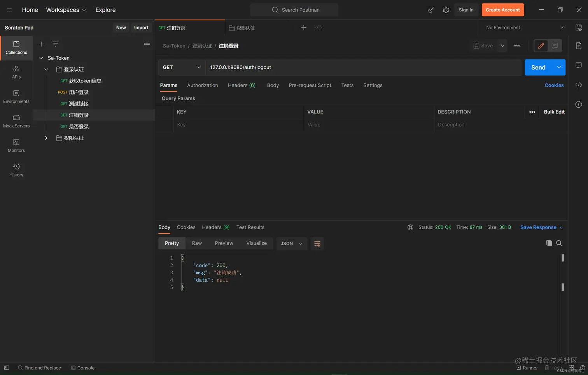Image resolution: width=588 pixels, height=375 pixels.
Task: Open environment quick look icon
Action: pyautogui.click(x=579, y=28)
